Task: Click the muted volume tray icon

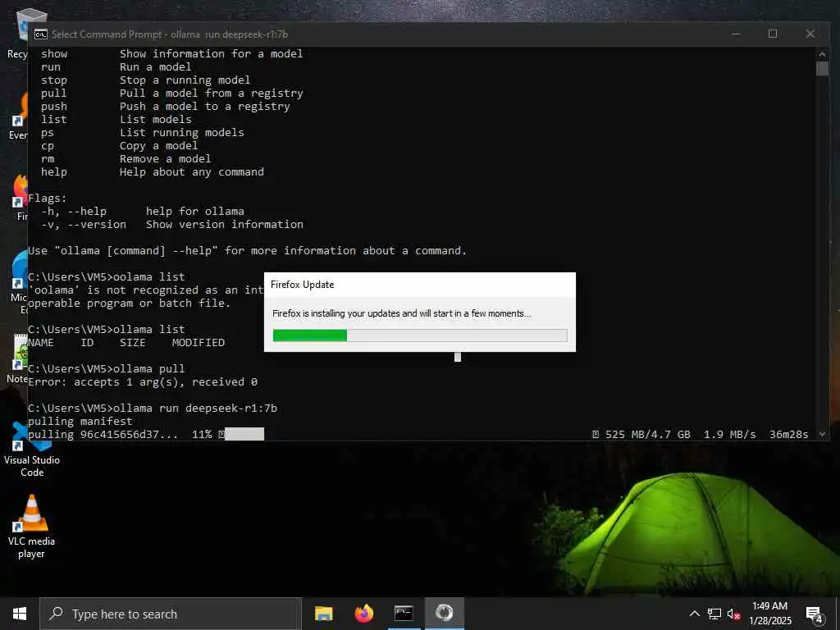Action: 733,614
